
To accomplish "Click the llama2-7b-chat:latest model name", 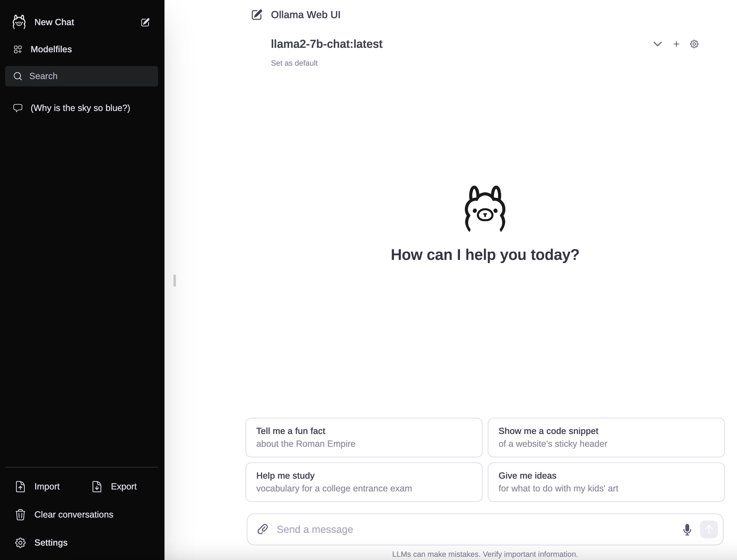I will 326,44.
